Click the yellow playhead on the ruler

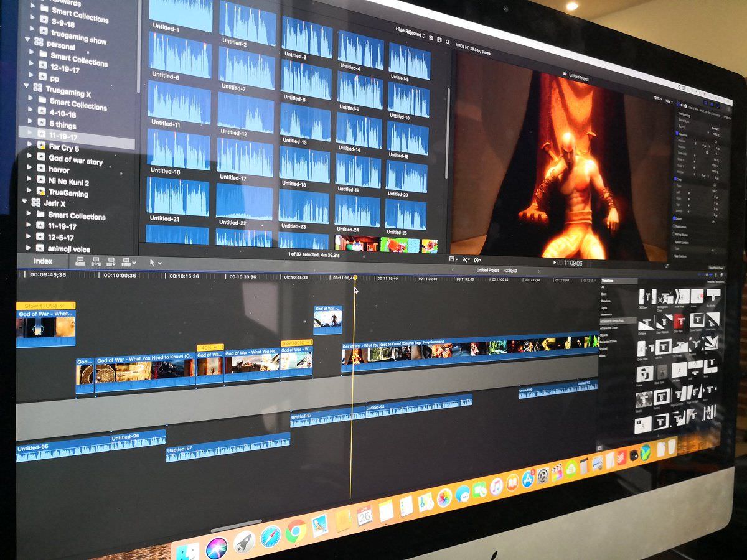click(x=355, y=278)
